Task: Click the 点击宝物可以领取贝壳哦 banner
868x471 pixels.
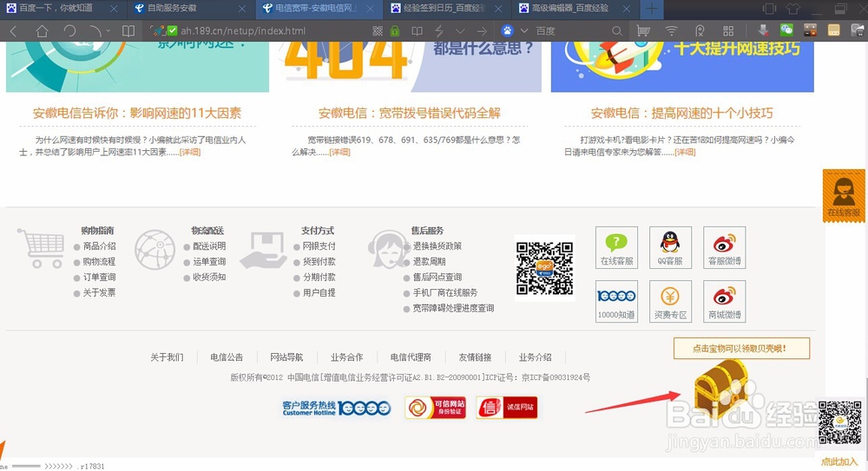Action: [741, 348]
